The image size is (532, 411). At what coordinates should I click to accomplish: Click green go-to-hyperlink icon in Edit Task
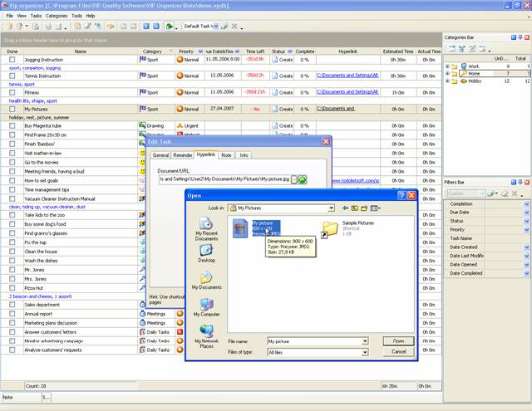(302, 179)
